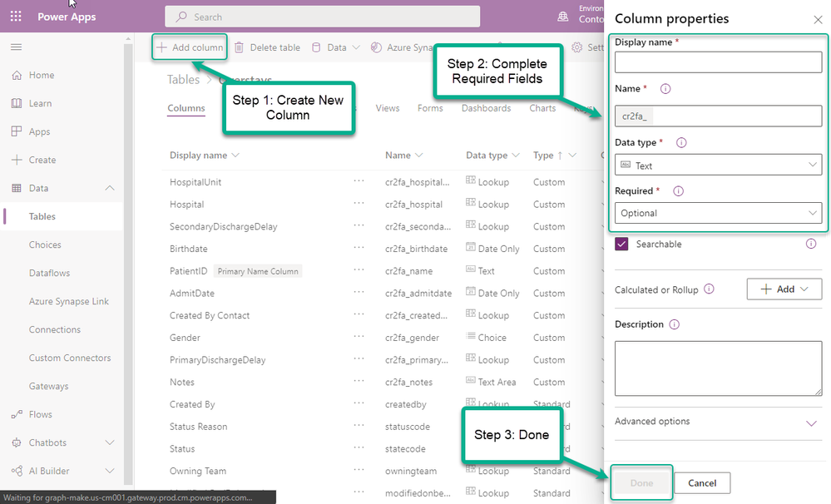Click the environment icon in header
This screenshot has height=504, width=831.
tap(563, 17)
